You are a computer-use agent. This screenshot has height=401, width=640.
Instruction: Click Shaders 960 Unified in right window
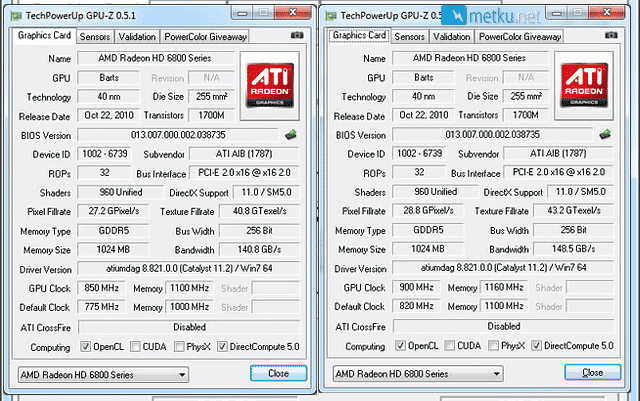coord(435,192)
